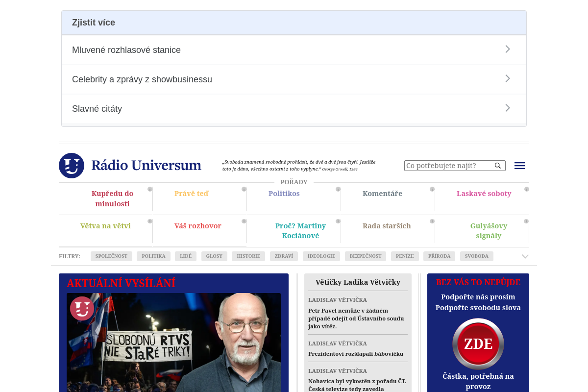Filter by PENÍZE tag
The width and height of the screenshot is (588, 392).
pos(405,256)
